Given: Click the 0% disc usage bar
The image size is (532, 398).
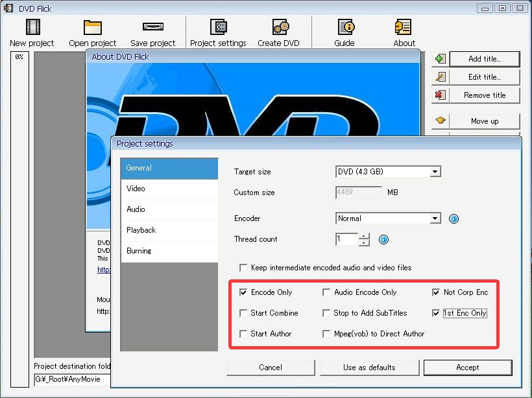Looking at the screenshot, I should 19,219.
